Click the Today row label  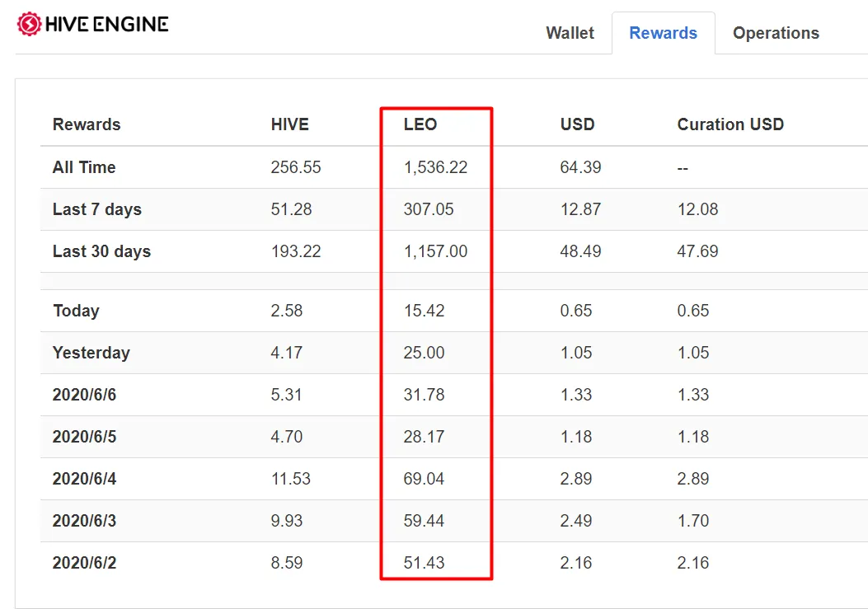(76, 311)
